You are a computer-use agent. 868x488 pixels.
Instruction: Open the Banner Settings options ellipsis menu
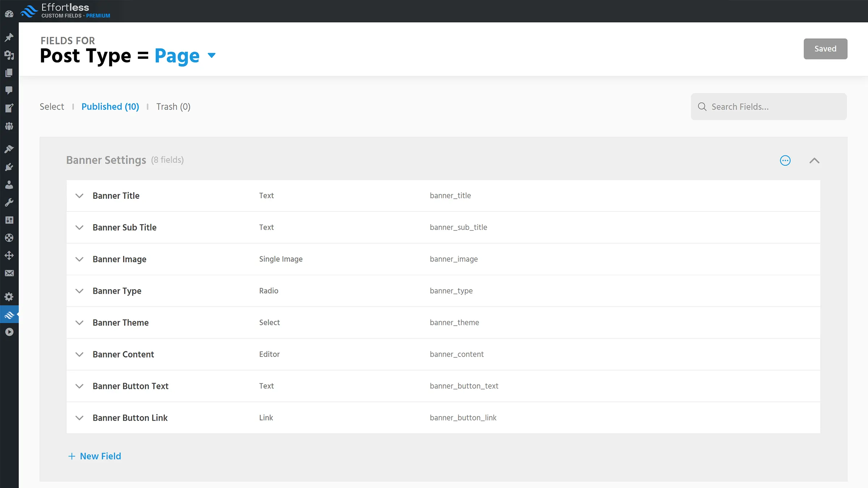[785, 160]
